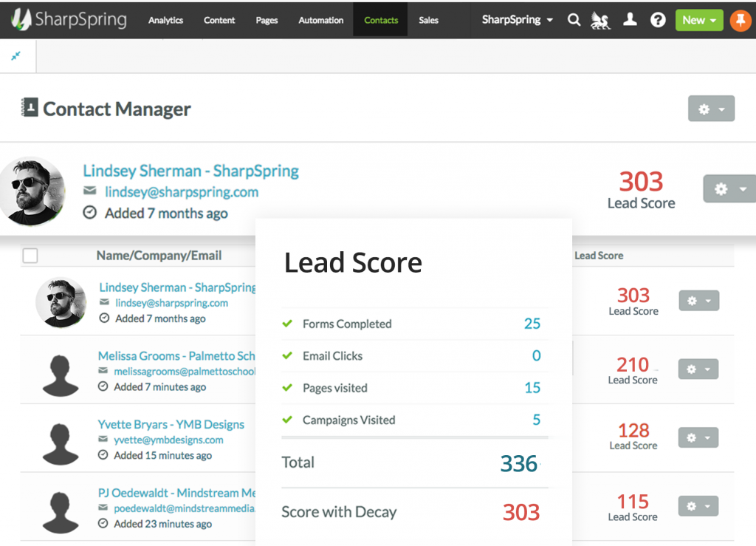The width and height of the screenshot is (756, 546).
Task: Open gear dropdown on Lindsey's header card
Action: click(729, 188)
